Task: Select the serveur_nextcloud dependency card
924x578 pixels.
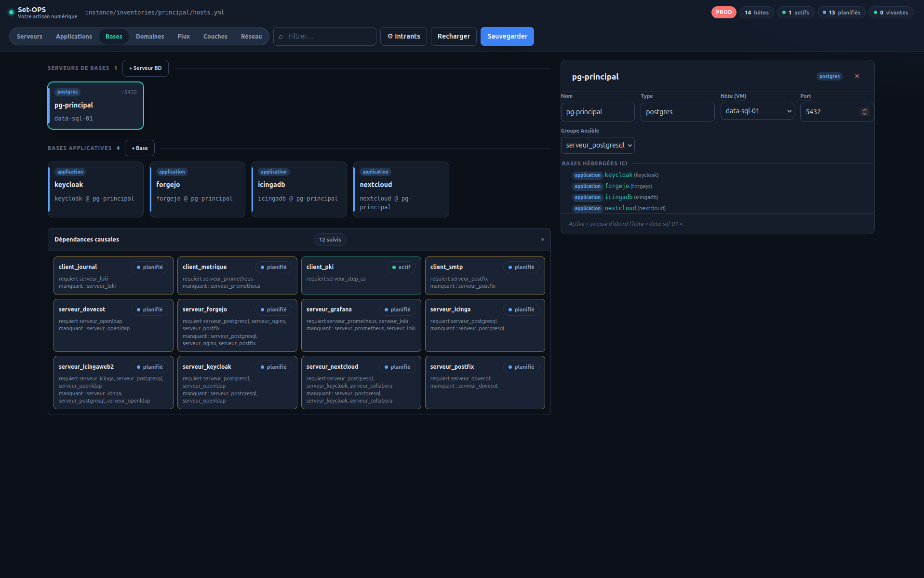Action: 361,383
